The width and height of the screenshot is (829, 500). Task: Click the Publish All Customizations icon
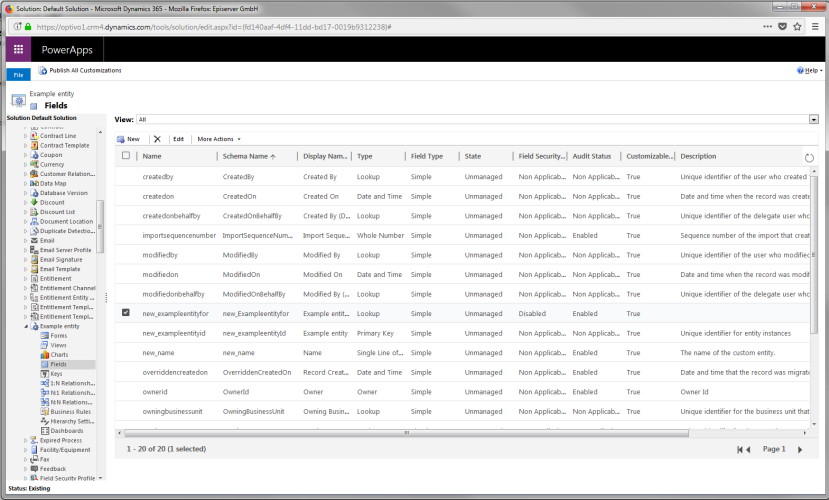pos(42,71)
